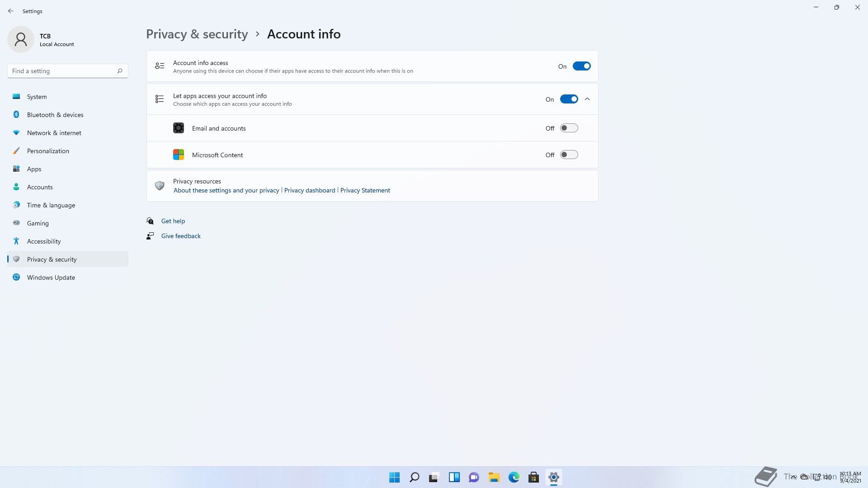Click the search magnifier in Find a setting

pyautogui.click(x=120, y=71)
